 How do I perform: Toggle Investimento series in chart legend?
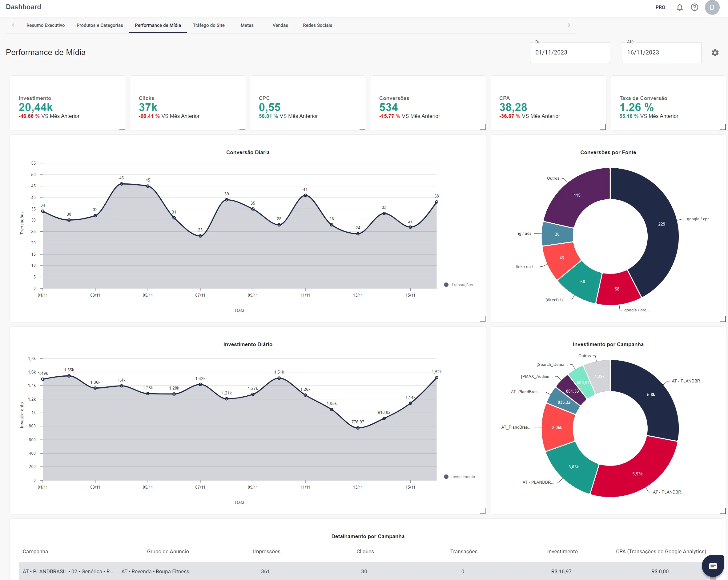(x=459, y=477)
